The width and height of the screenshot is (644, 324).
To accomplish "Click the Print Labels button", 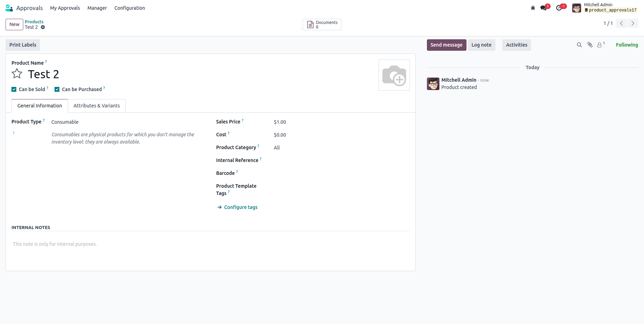I will click(23, 45).
